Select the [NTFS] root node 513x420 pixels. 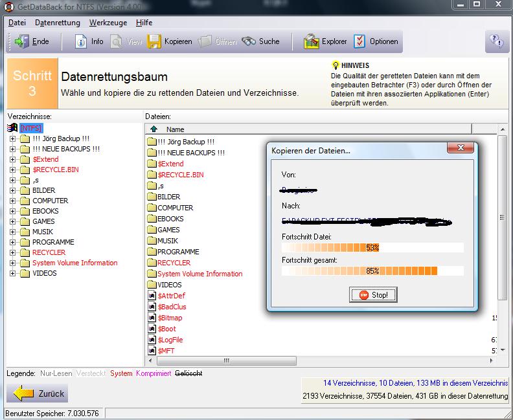[x=30, y=127]
